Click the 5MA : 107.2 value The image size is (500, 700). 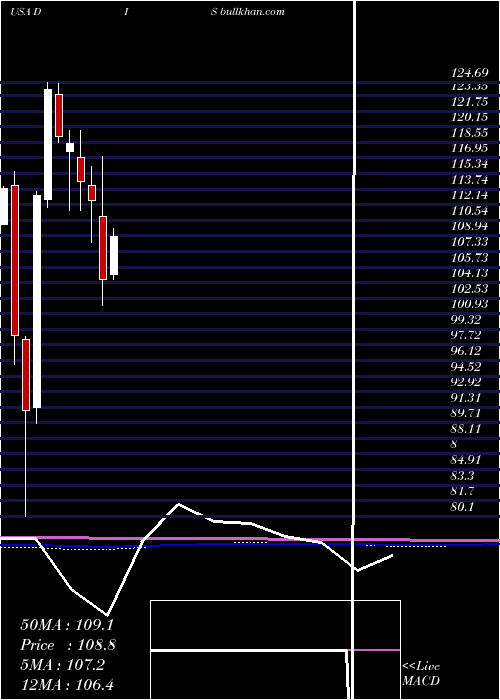[62, 665]
